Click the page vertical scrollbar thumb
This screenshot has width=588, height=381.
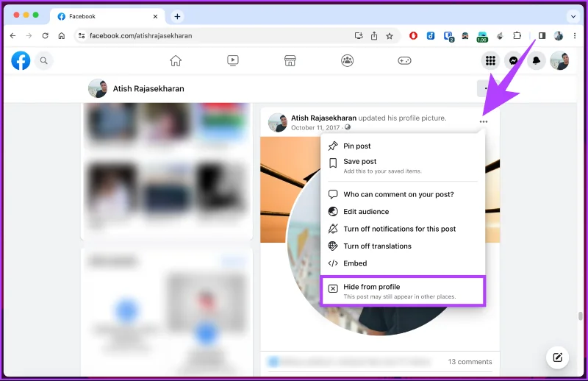click(580, 316)
